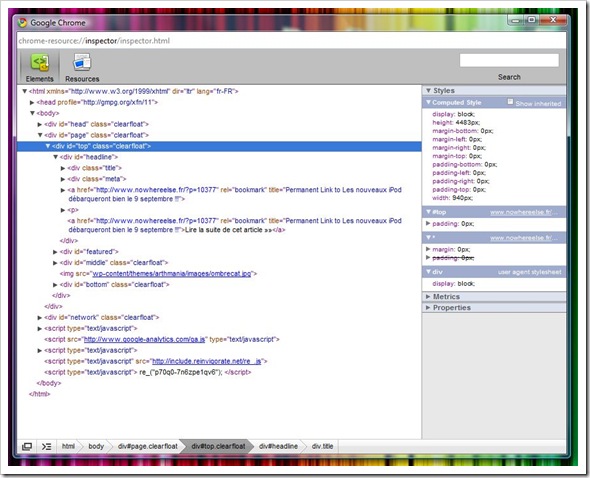The height and width of the screenshot is (478, 590).
Task: Click in the Search input field
Action: pyautogui.click(x=509, y=60)
